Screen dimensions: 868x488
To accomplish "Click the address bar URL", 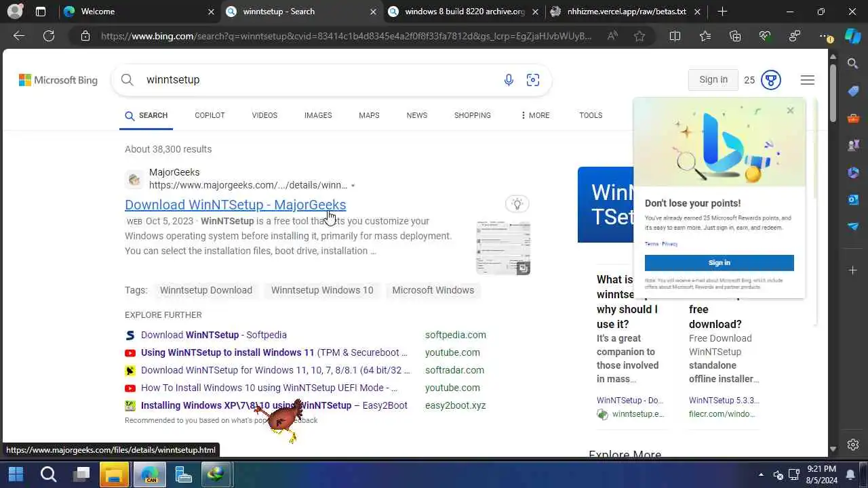I will 346,36.
